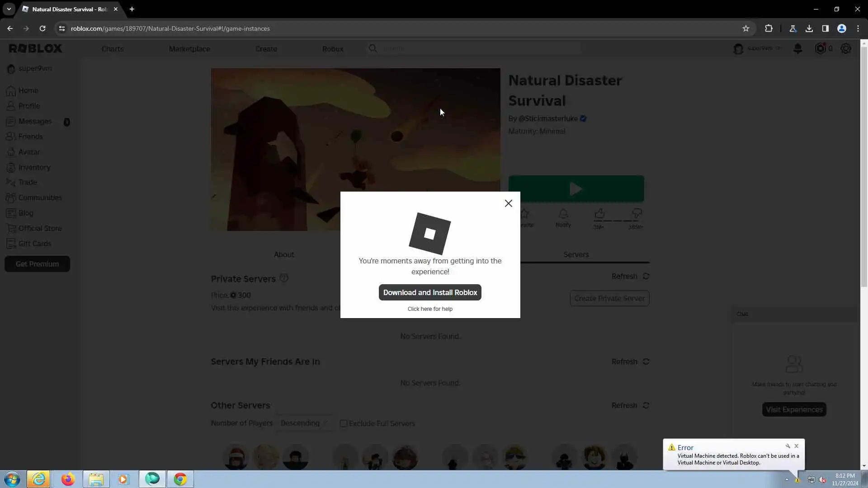Toggle Exclude Full Servers checkbox
Screen dimensions: 868x488
344,423
